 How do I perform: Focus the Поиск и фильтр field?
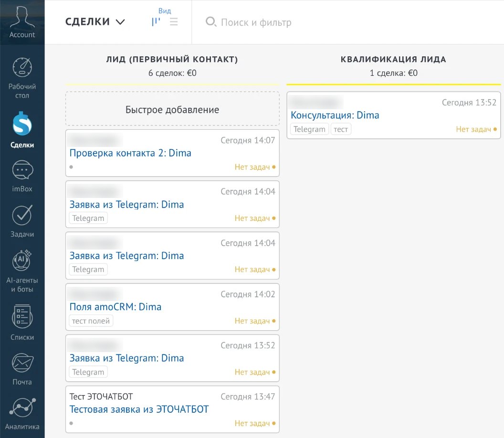(x=256, y=22)
